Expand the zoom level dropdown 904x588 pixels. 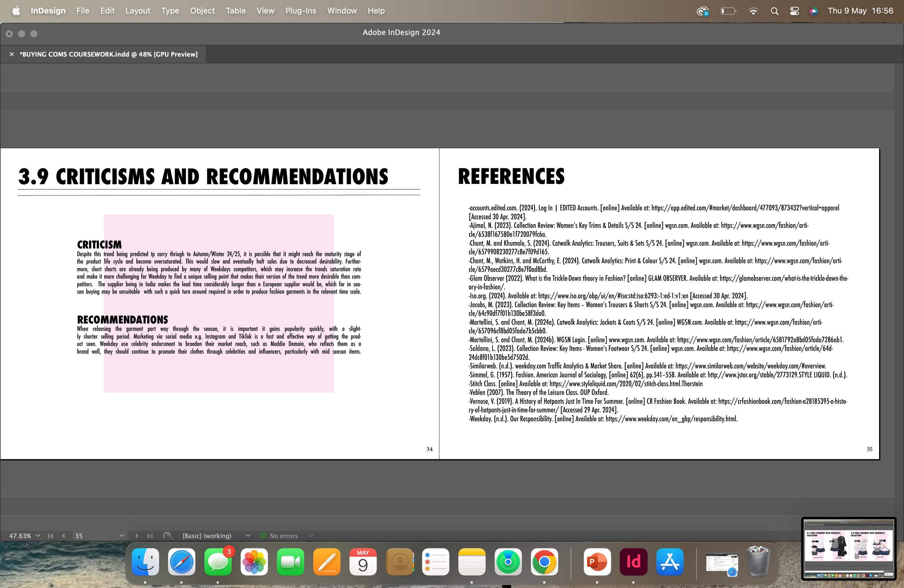38,536
